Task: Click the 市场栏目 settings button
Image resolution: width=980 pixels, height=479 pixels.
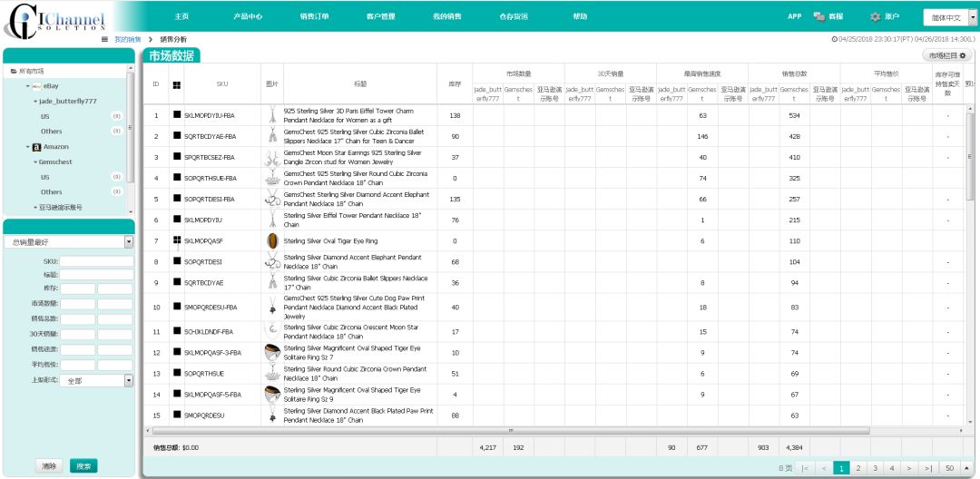Action: (x=946, y=55)
